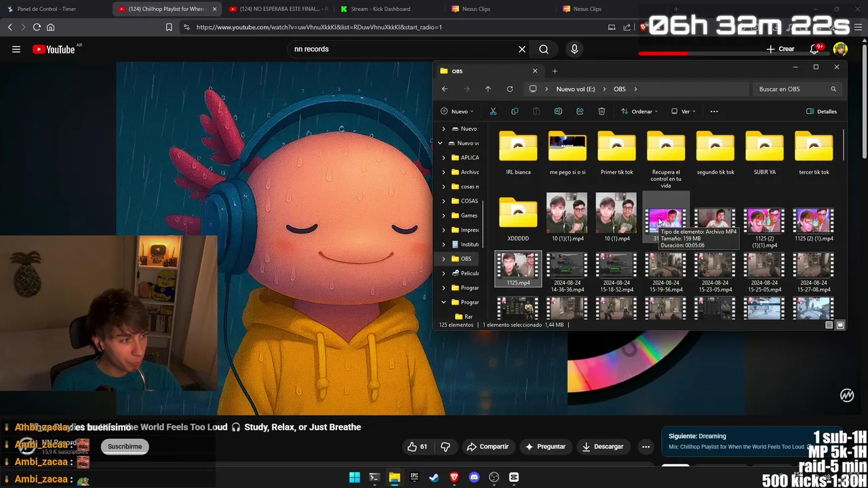Viewport: 868px width, 488px height.
Task: Click Nuevo vol (E:) in the breadcrumb
Action: [x=576, y=89]
